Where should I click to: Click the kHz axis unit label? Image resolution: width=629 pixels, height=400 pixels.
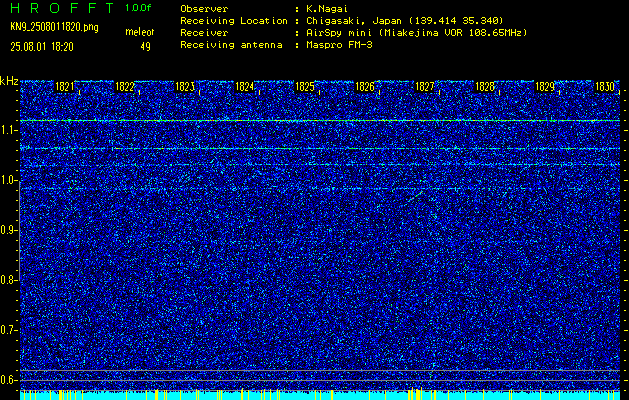pyautogui.click(x=9, y=81)
